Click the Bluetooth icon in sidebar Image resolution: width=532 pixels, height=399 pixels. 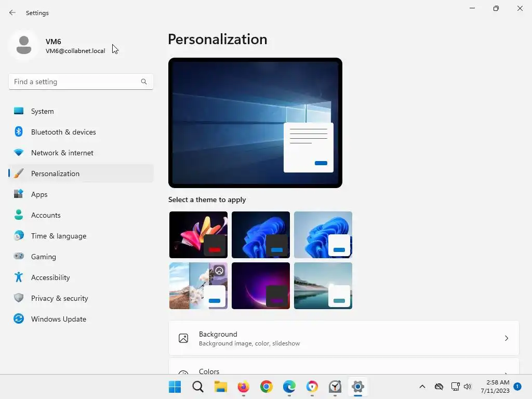tap(19, 131)
